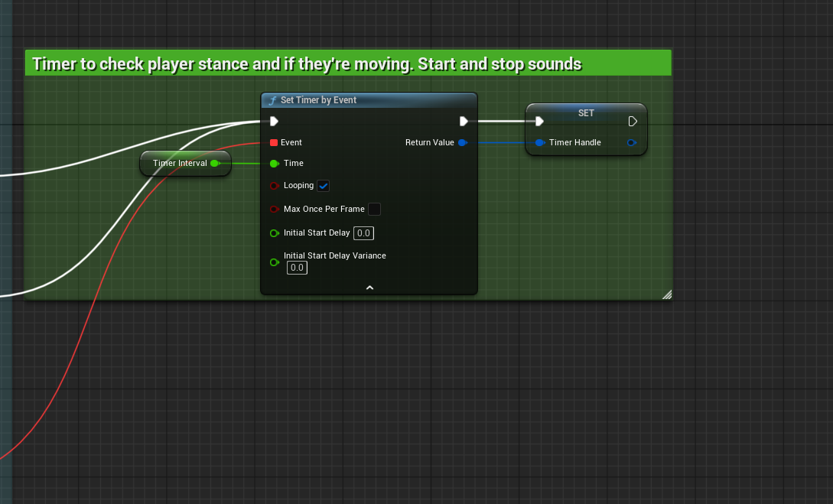Click the Timer Handle label

click(574, 142)
